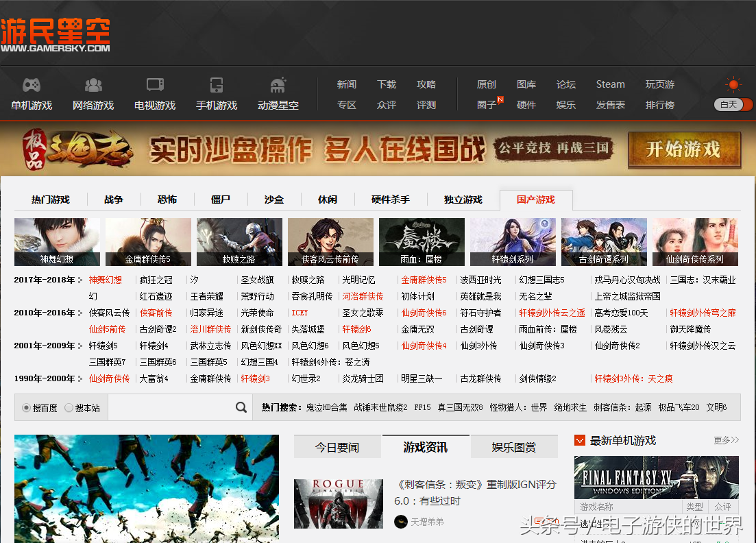Select the 动漫星空 anime icon
This screenshot has height=543, width=756.
pyautogui.click(x=278, y=85)
